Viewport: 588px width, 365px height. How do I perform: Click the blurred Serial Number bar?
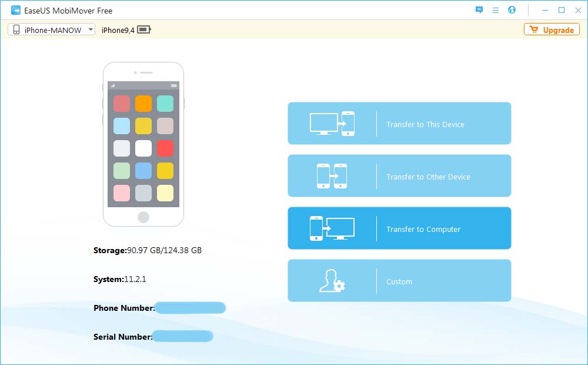183,336
